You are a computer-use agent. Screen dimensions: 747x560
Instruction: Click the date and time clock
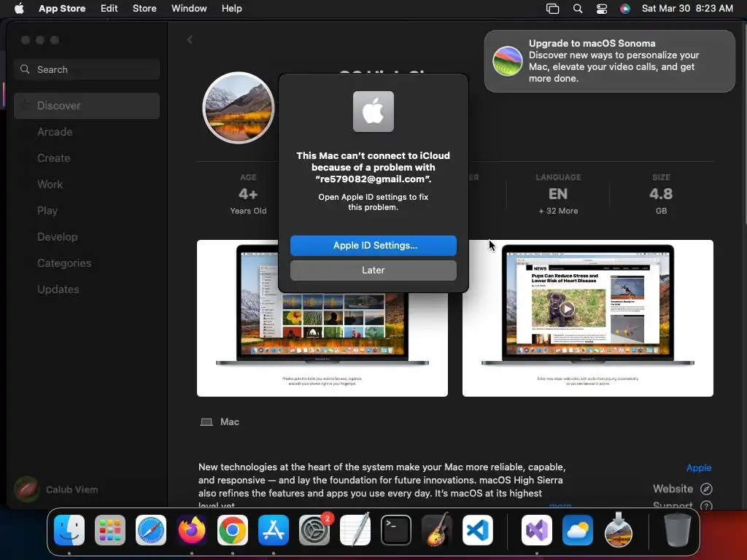pos(687,8)
